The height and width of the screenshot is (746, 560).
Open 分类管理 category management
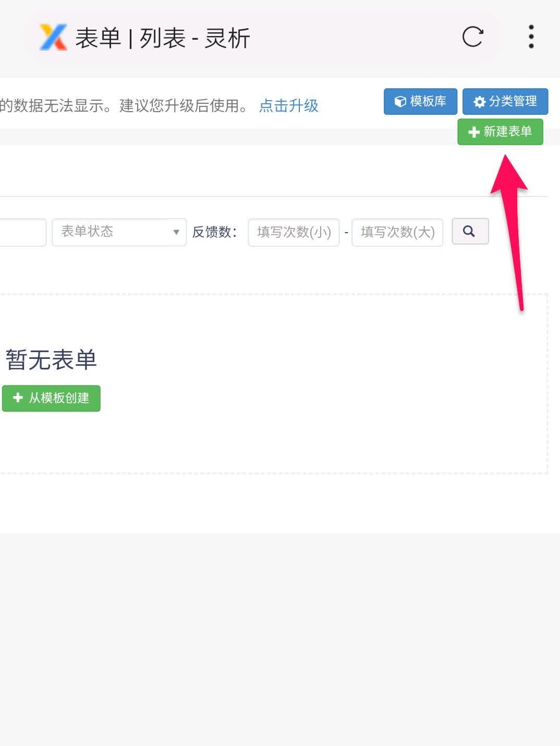(505, 101)
